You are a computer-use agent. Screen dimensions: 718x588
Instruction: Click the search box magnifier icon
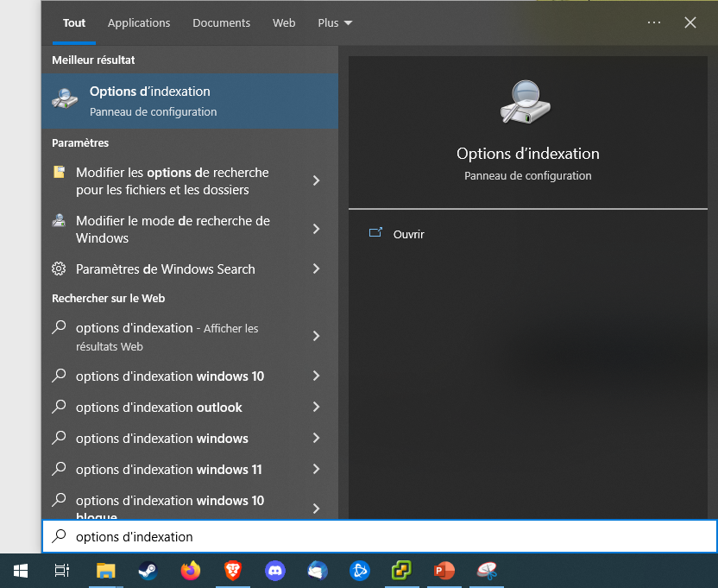[59, 536]
